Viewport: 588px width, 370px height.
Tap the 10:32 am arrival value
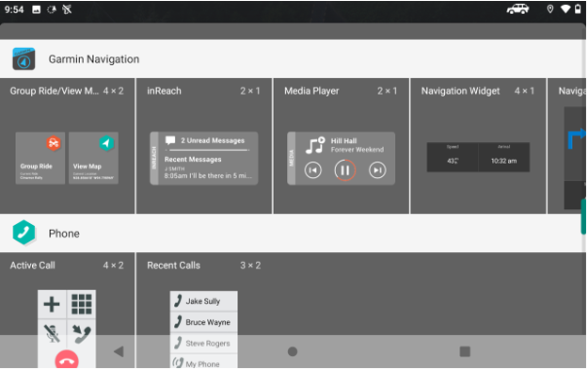(x=503, y=161)
